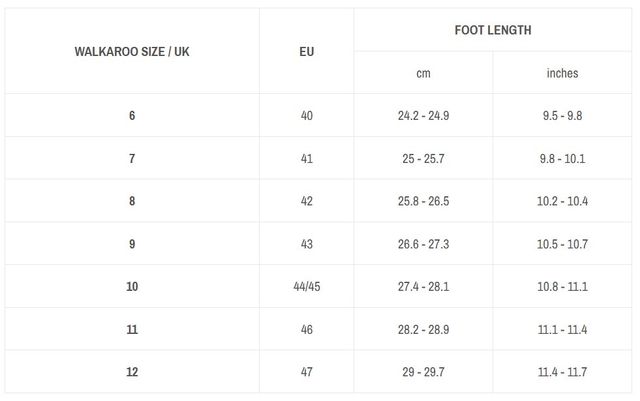This screenshot has width=640, height=401.
Task: Click the FOOT LENGTH header
Action: tap(493, 30)
